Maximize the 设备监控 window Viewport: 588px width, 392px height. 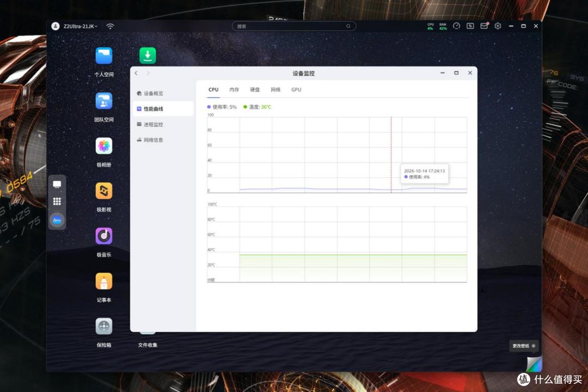[456, 73]
